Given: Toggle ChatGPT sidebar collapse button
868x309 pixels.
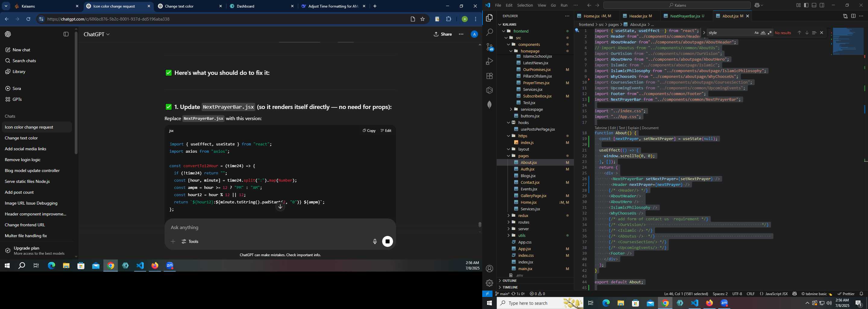Looking at the screenshot, I should 66,34.
